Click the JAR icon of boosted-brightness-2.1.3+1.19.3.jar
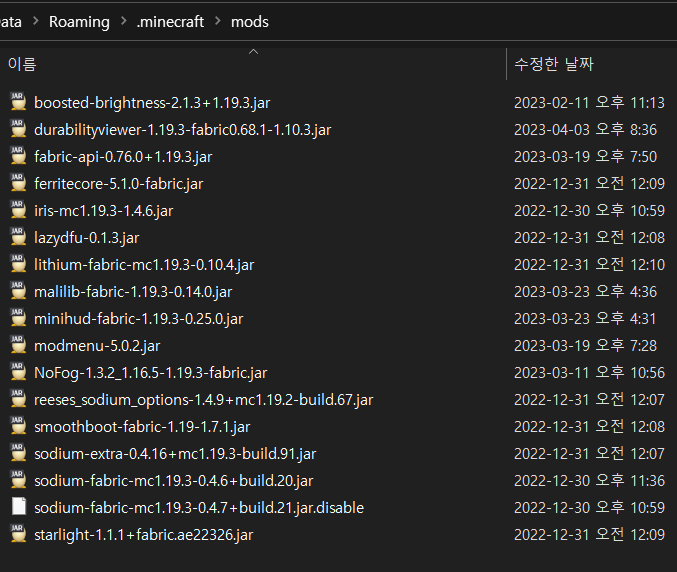677x572 pixels. click(18, 102)
